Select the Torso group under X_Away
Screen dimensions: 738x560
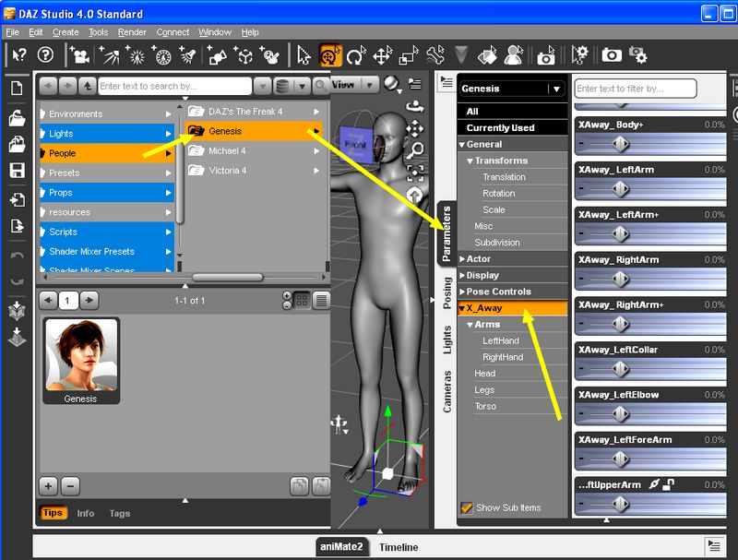pos(485,406)
